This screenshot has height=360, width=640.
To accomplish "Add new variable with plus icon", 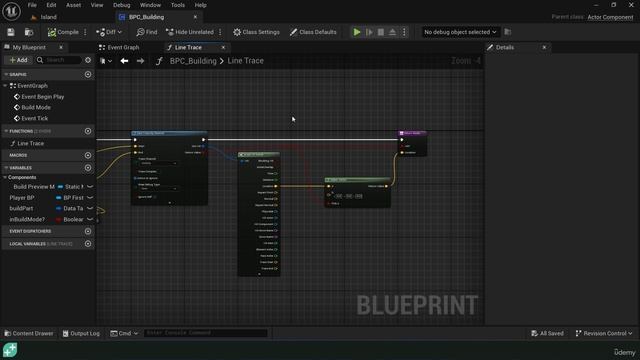I will (x=88, y=168).
